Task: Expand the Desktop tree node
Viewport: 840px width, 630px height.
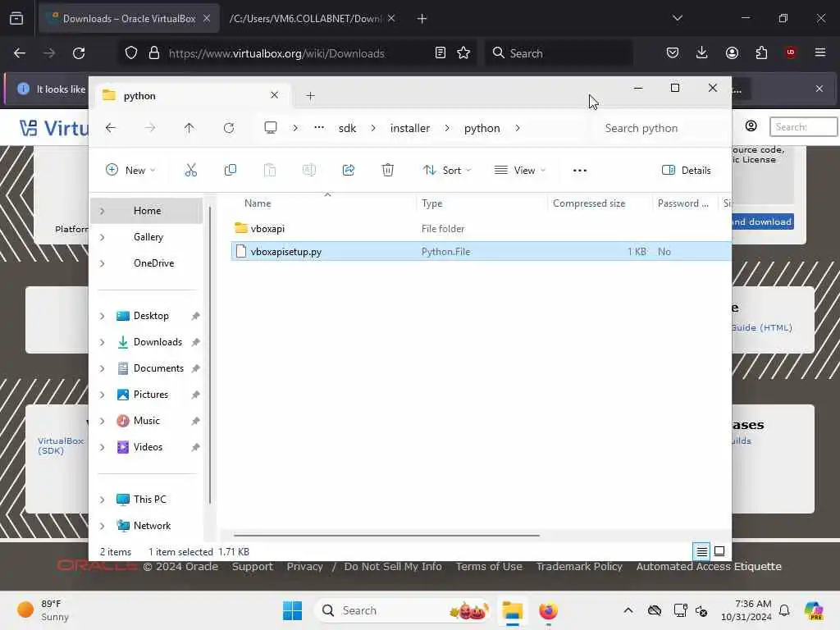Action: point(102,316)
